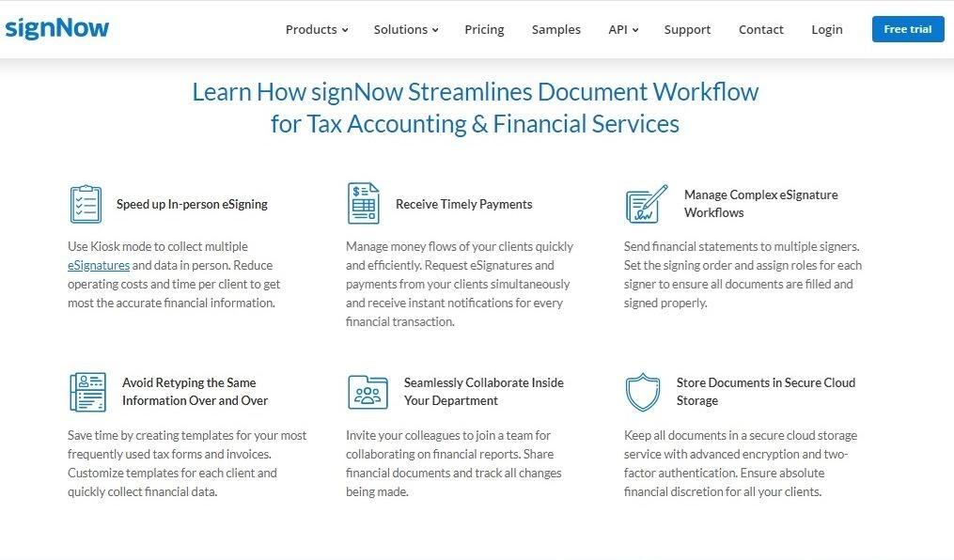
Task: Click 'Store Documents in Secure Cloud Storage' heading
Action: click(765, 391)
